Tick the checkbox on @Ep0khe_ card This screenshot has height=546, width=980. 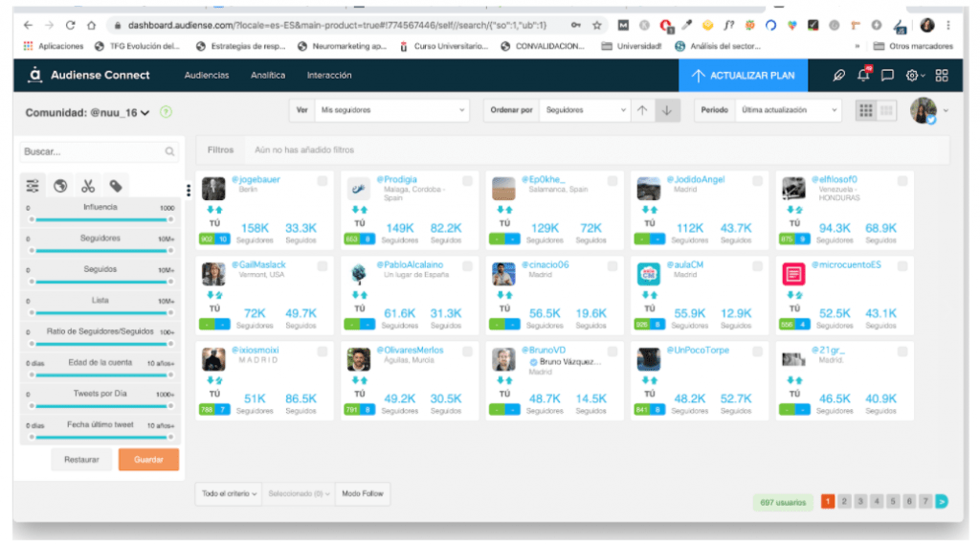tap(612, 181)
